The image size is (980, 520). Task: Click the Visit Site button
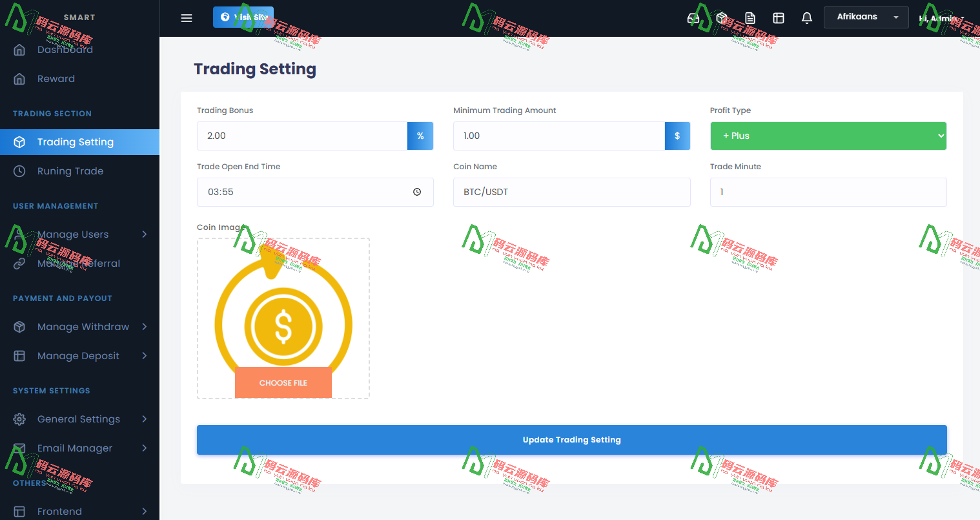pyautogui.click(x=243, y=17)
